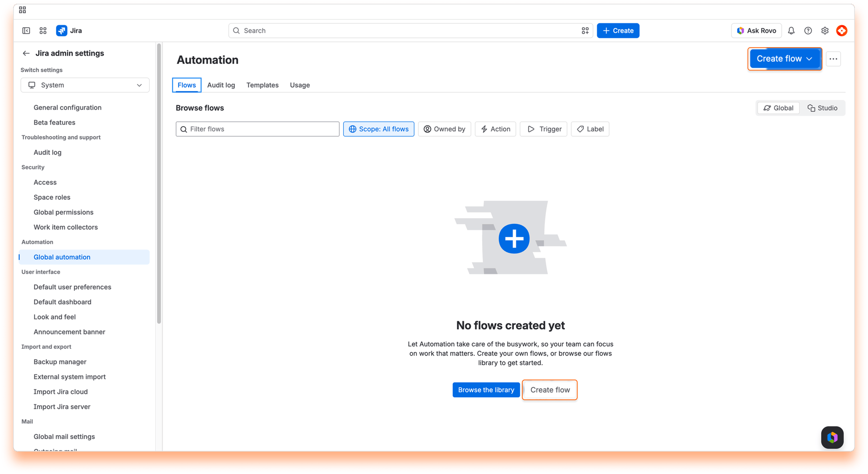
Task: Focus the top Search field
Action: tap(411, 31)
